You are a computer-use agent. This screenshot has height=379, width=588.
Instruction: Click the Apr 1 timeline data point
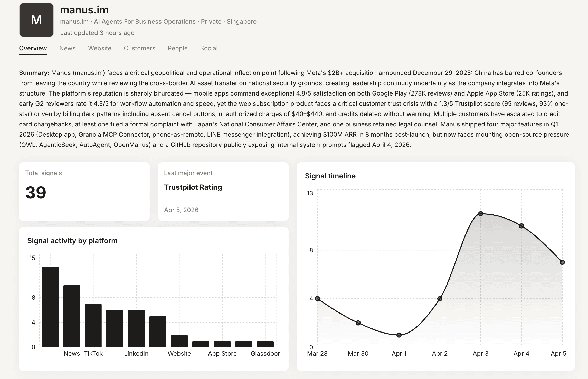(399, 335)
